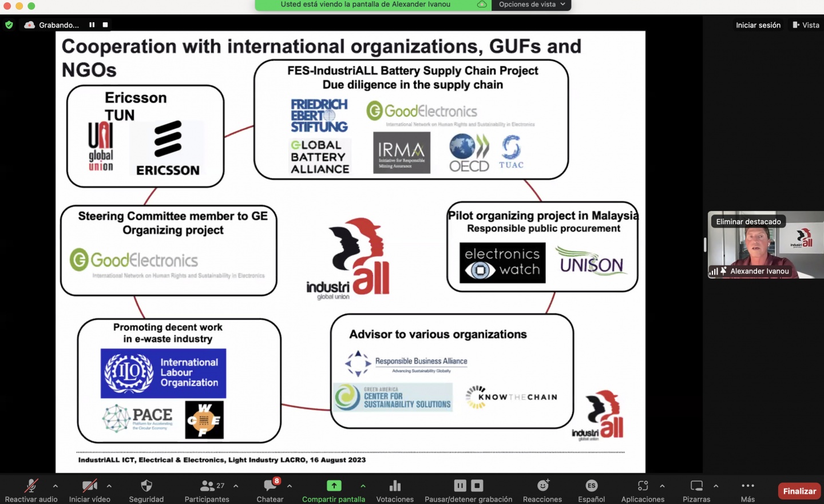Unmute with the Reactivar audio microphone icon

tap(31, 486)
